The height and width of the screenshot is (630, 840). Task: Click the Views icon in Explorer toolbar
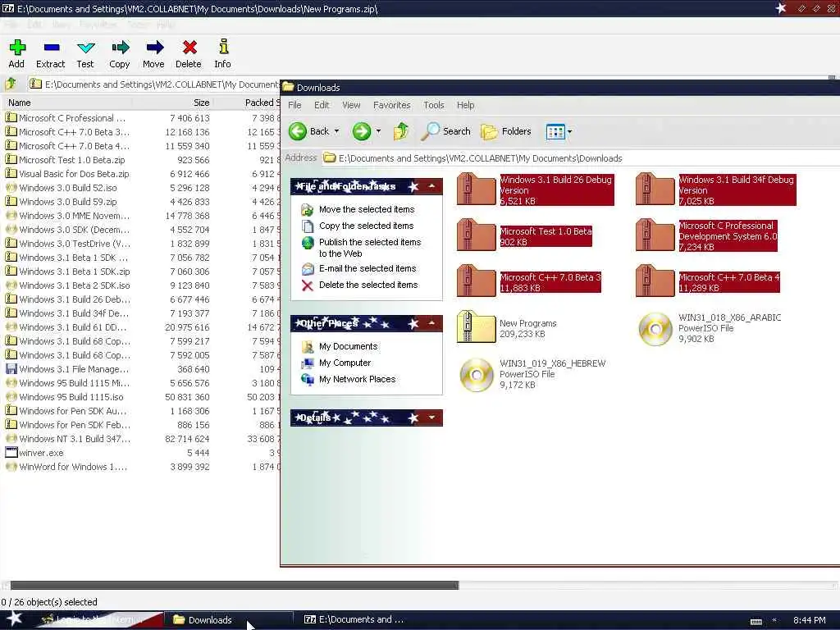[x=555, y=131]
